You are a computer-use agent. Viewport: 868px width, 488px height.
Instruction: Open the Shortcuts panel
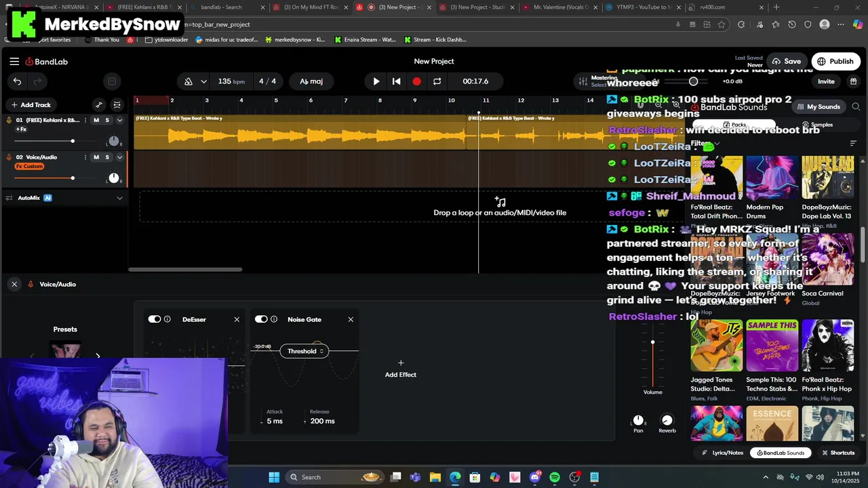coord(838,453)
